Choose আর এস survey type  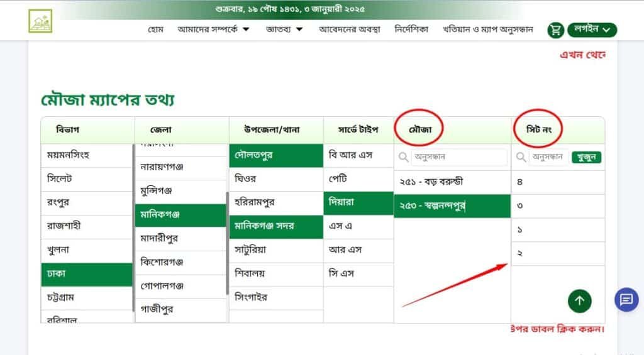(x=358, y=250)
